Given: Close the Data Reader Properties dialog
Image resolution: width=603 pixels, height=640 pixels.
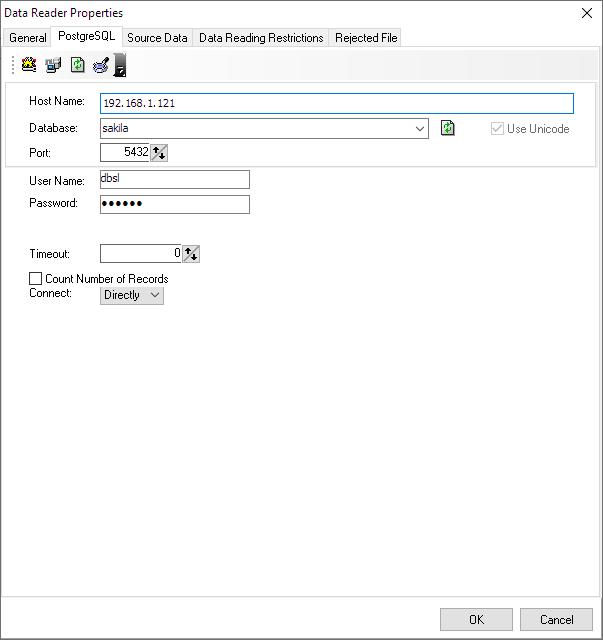Looking at the screenshot, I should [587, 13].
